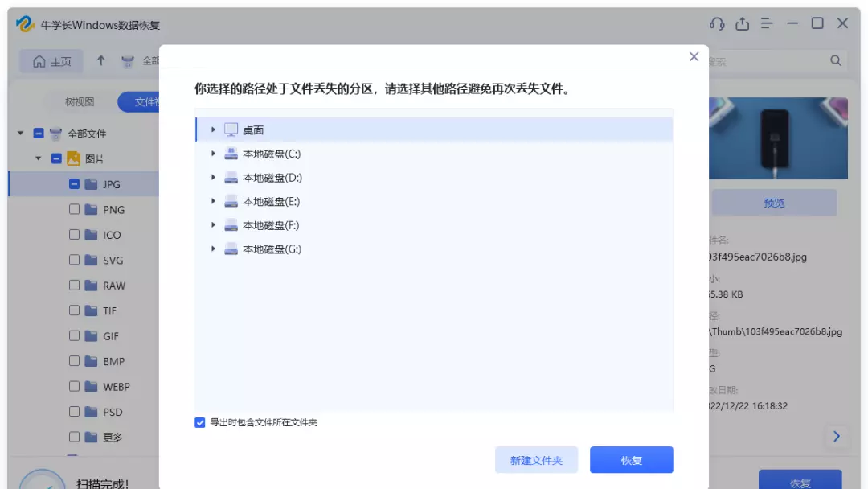Click the next arrow in preview panel
The image size is (868, 489).
[836, 437]
